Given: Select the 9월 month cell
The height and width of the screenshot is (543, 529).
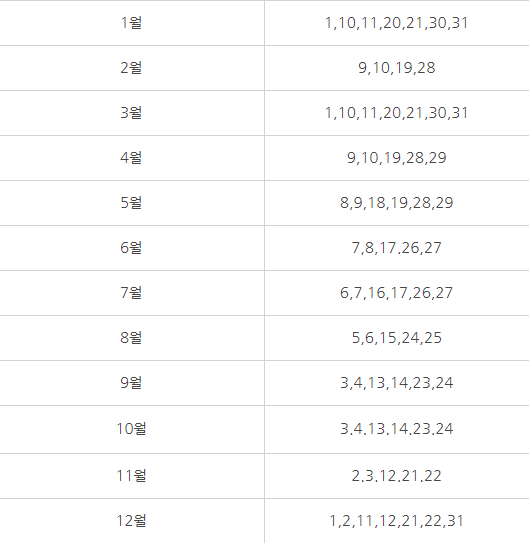Looking at the screenshot, I should (131, 383).
